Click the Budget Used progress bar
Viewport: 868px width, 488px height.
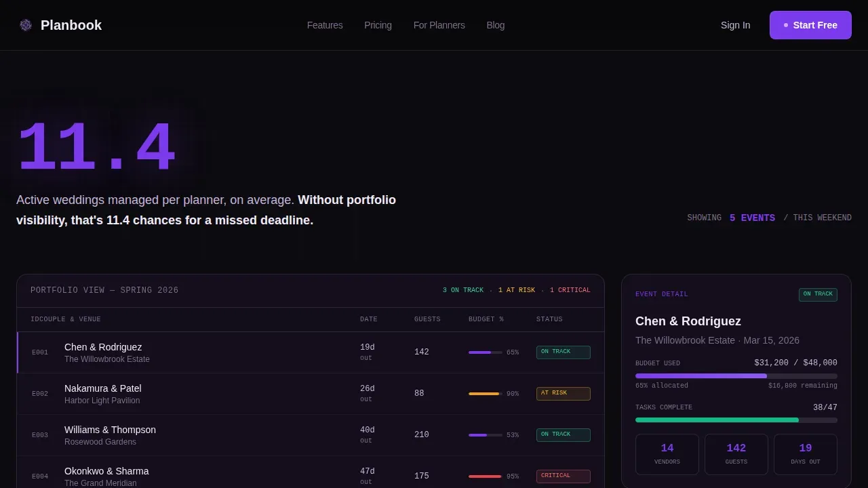tap(736, 375)
